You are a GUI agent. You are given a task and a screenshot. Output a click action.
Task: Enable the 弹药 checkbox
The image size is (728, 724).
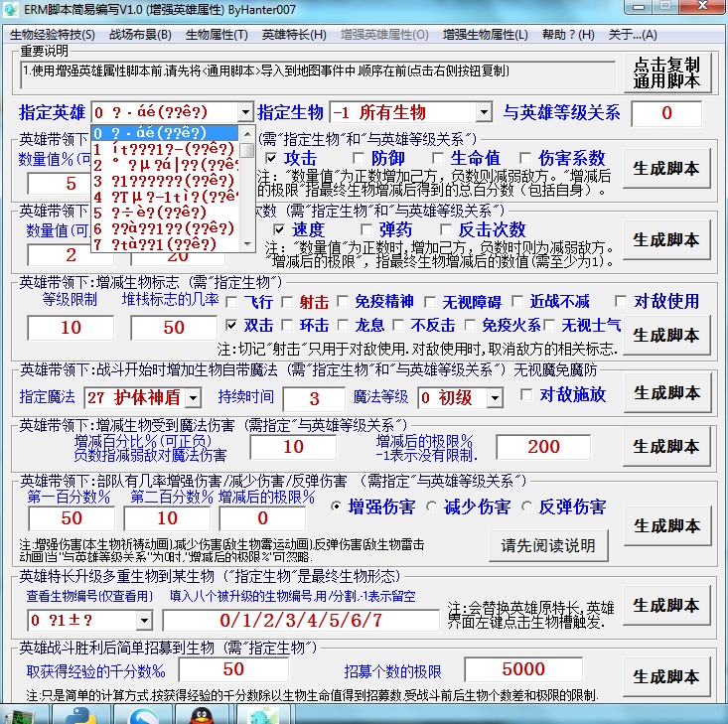click(x=366, y=229)
